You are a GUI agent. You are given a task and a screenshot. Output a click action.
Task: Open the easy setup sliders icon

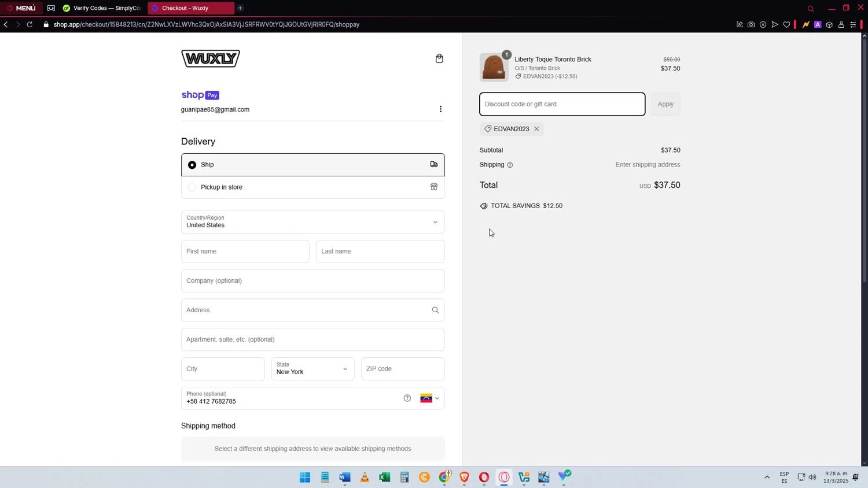click(853, 25)
